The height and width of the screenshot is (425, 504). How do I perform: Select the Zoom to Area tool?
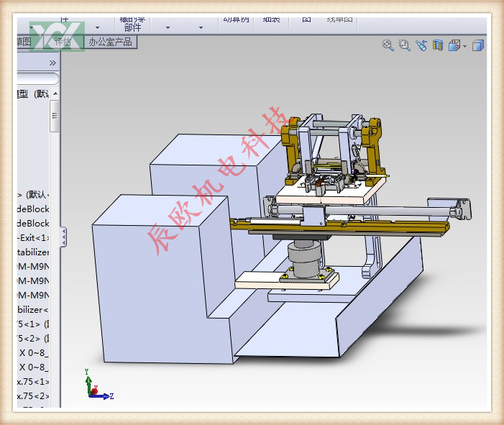(404, 45)
